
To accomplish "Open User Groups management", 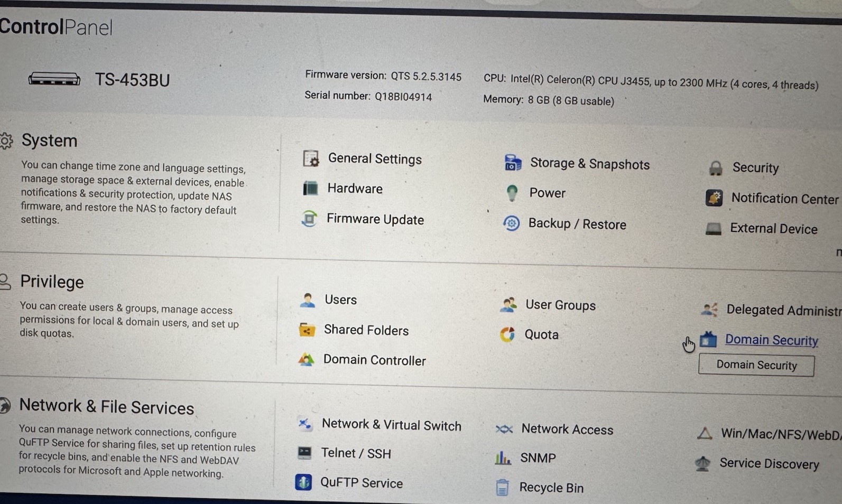I will click(x=560, y=305).
